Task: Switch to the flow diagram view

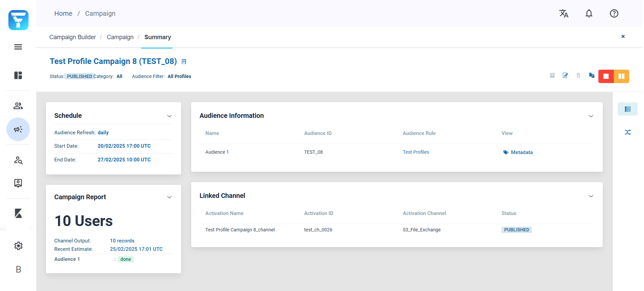Action: tap(628, 132)
